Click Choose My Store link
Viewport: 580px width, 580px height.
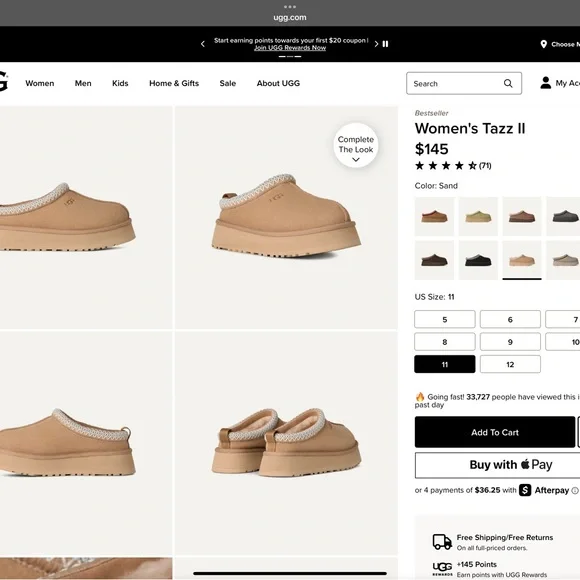[x=565, y=44]
